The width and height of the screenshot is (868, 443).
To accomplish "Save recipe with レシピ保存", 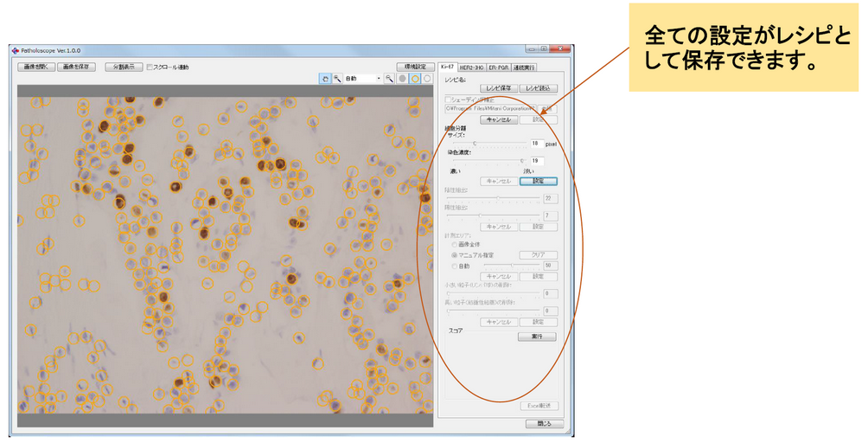I will tap(499, 88).
